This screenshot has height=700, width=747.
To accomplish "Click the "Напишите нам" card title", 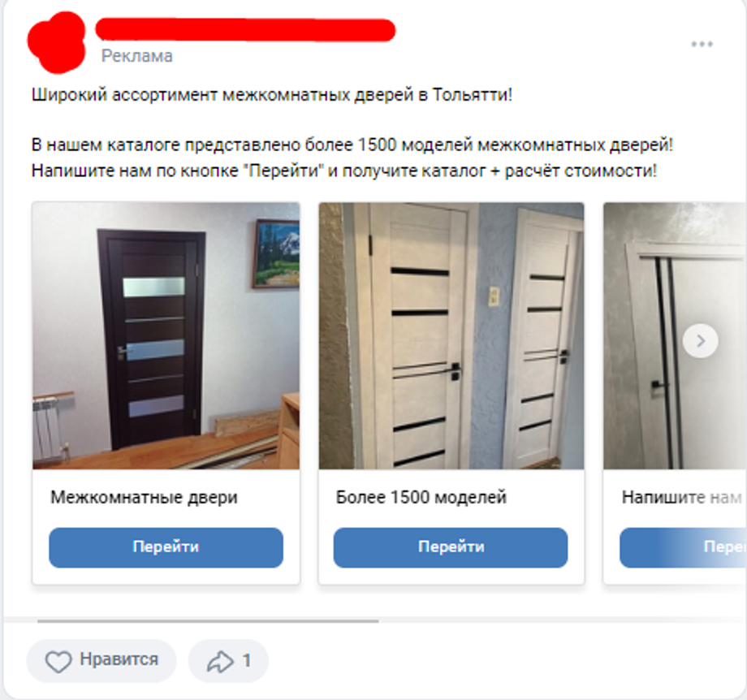I will (682, 498).
